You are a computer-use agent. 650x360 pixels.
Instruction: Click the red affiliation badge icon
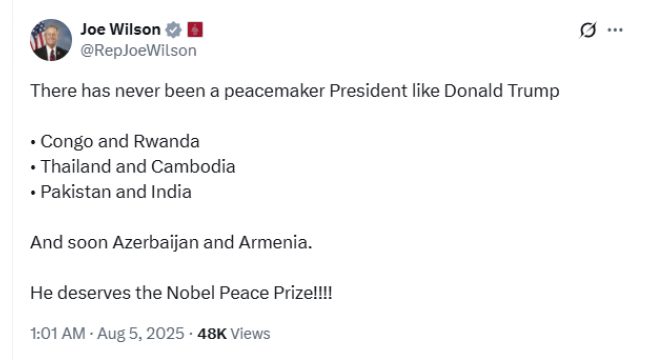195,30
